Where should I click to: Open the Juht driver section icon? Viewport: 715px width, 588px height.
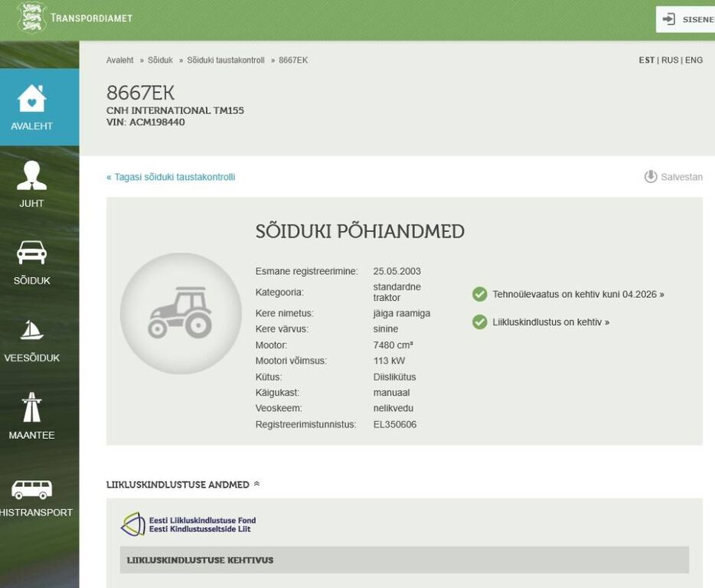pyautogui.click(x=31, y=175)
